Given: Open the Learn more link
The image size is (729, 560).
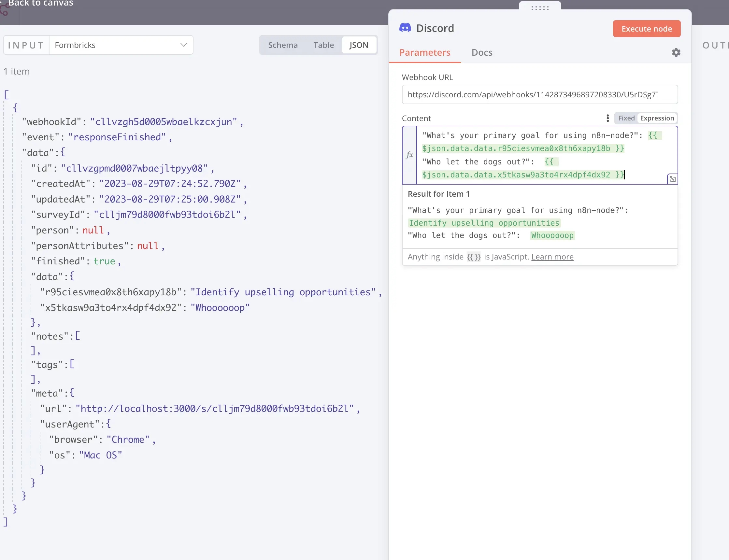Looking at the screenshot, I should coord(552,257).
